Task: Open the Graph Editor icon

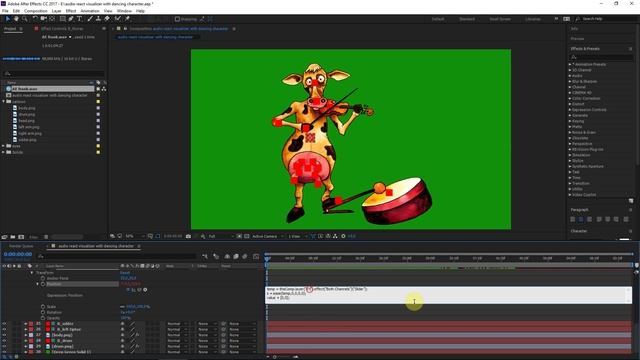Action: (x=256, y=256)
